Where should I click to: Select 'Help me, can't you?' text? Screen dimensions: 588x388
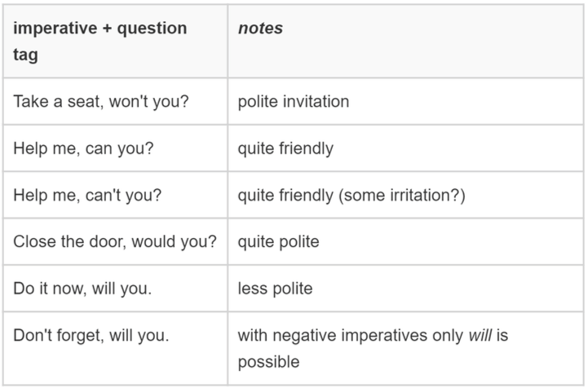point(87,196)
